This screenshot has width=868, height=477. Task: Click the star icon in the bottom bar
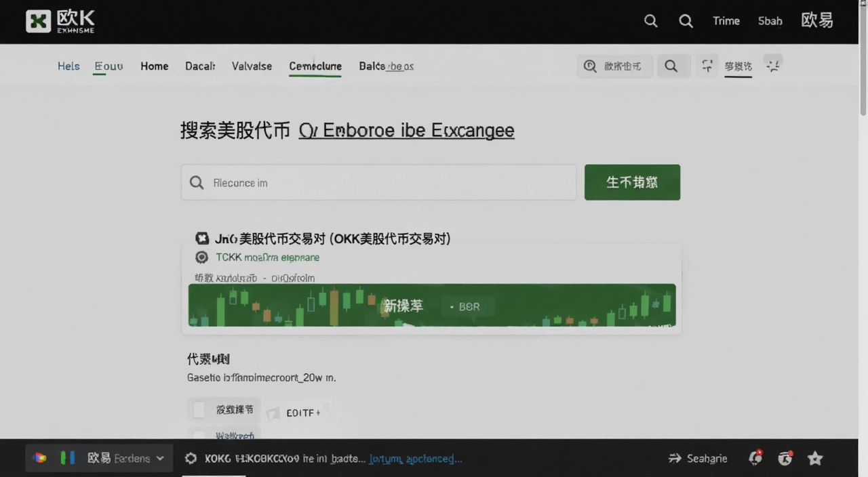click(815, 459)
